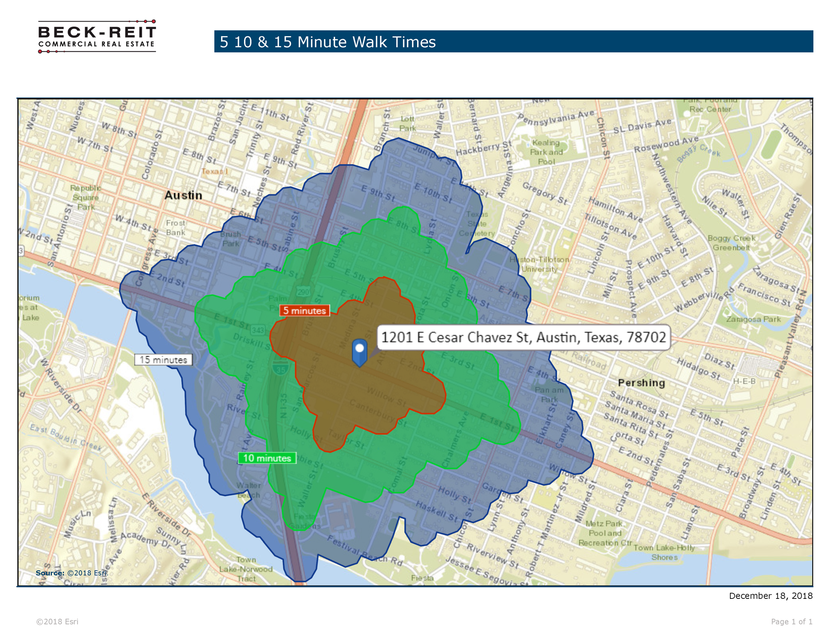Click the Pershing neighborhood label
831x644 pixels.
click(641, 383)
